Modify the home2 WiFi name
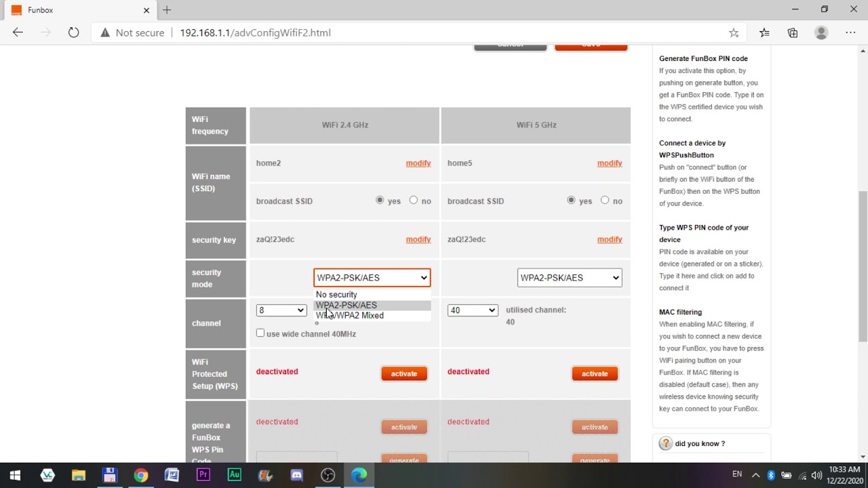Screen dimensions: 868x488 (418, 163)
